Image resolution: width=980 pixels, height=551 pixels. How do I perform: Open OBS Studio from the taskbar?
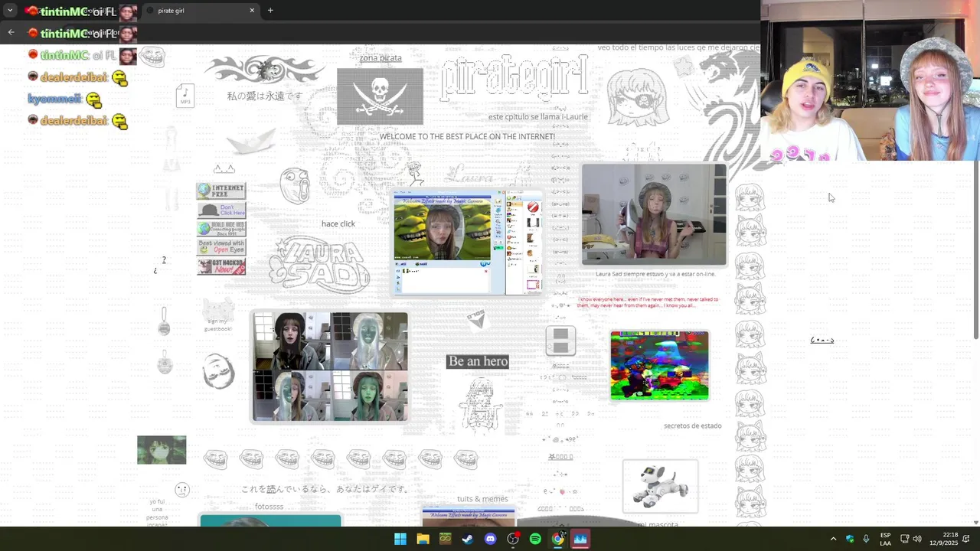(513, 539)
